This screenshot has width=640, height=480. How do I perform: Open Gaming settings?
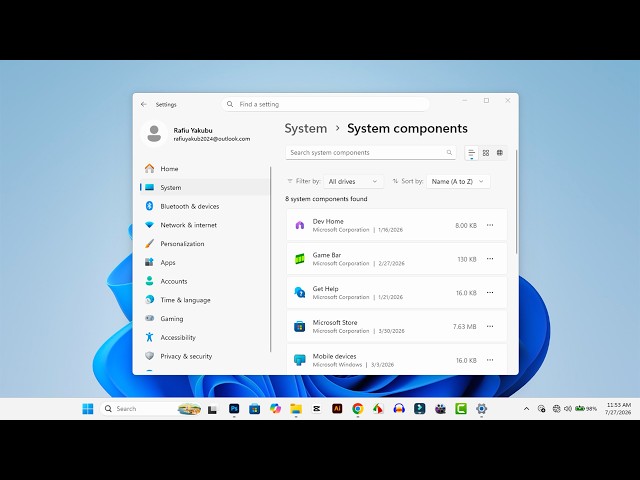point(204,319)
